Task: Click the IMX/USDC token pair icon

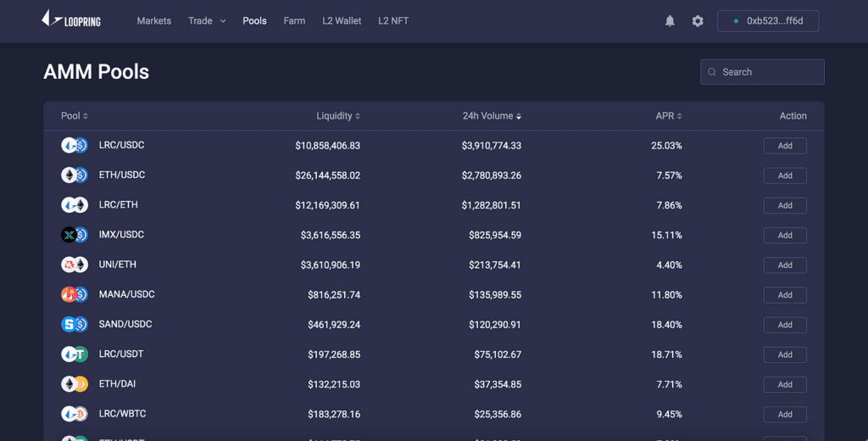Action: 75,235
